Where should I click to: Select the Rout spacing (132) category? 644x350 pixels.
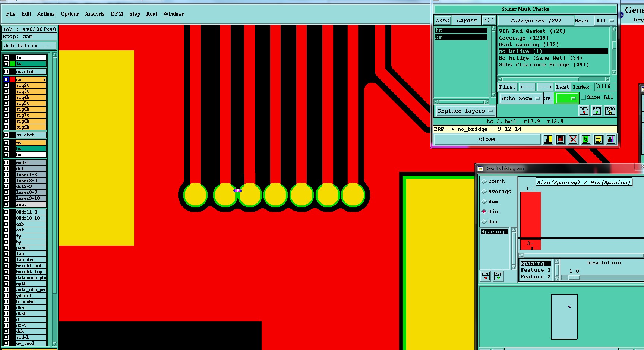[529, 45]
